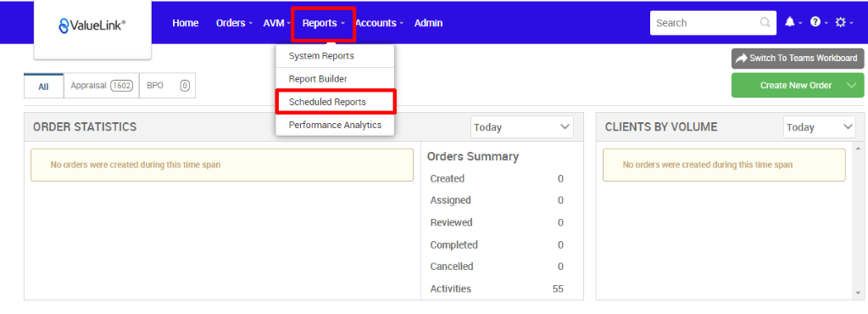Open the help question mark menu
This screenshot has height=314, width=868.
coord(815,22)
